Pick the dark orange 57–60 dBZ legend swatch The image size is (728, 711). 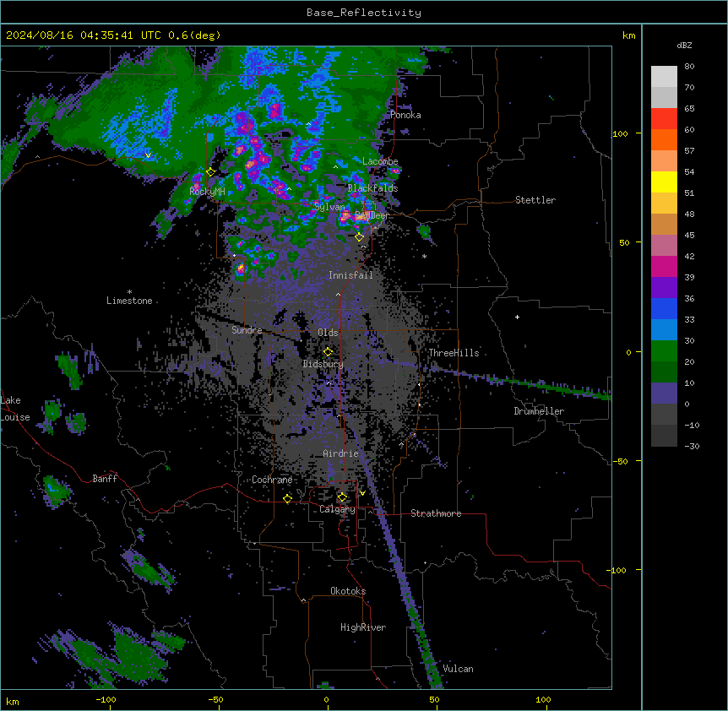664,140
